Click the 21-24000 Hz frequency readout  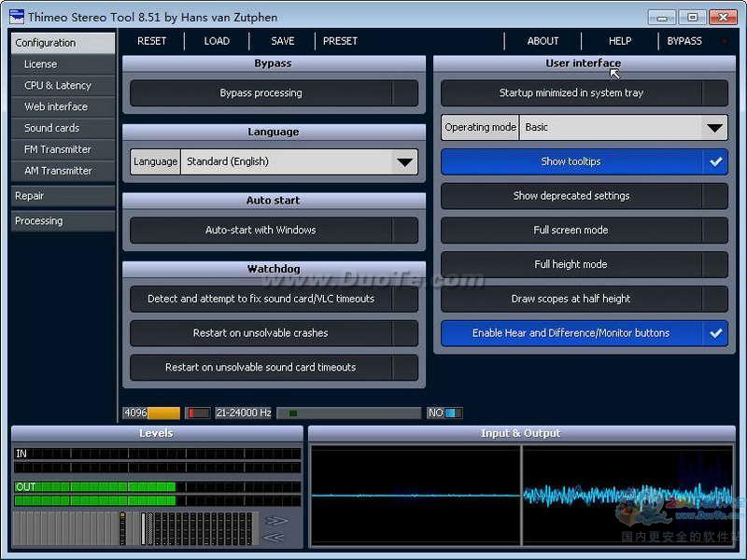pyautogui.click(x=244, y=413)
